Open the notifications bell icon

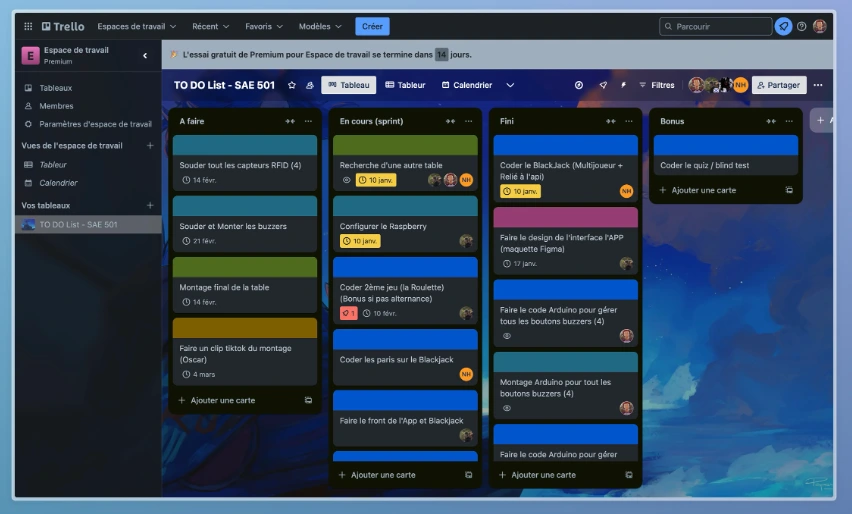coord(783,26)
